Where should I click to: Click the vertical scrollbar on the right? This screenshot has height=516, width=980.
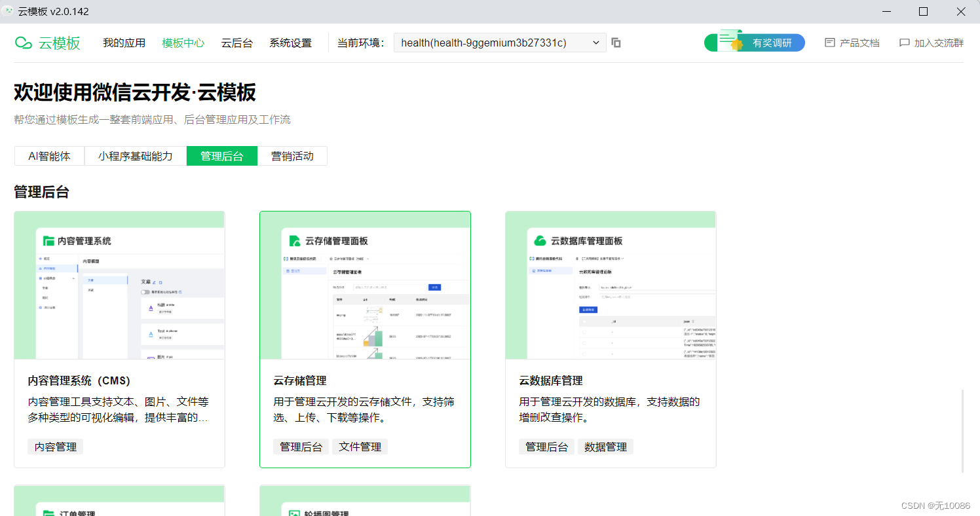click(962, 431)
